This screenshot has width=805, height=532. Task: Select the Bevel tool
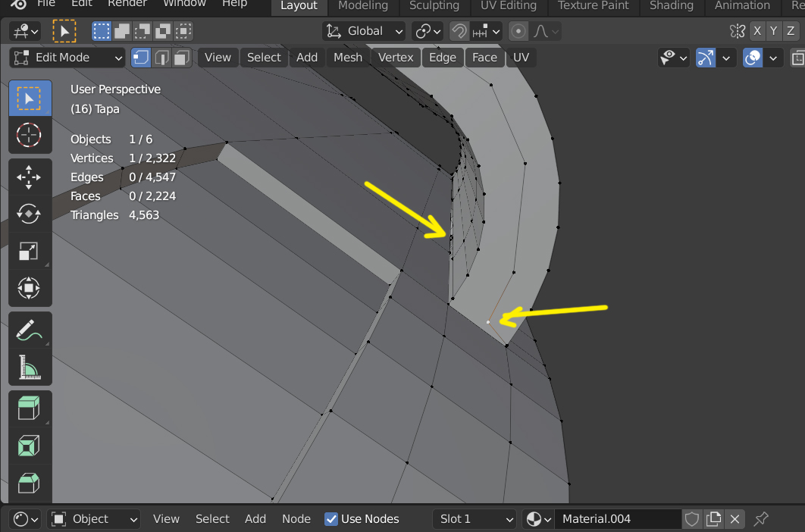click(x=30, y=483)
